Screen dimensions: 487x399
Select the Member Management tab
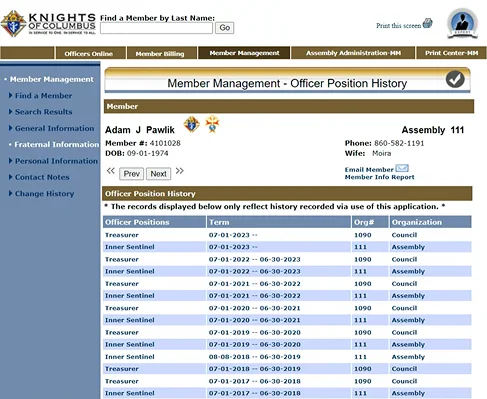(x=244, y=53)
